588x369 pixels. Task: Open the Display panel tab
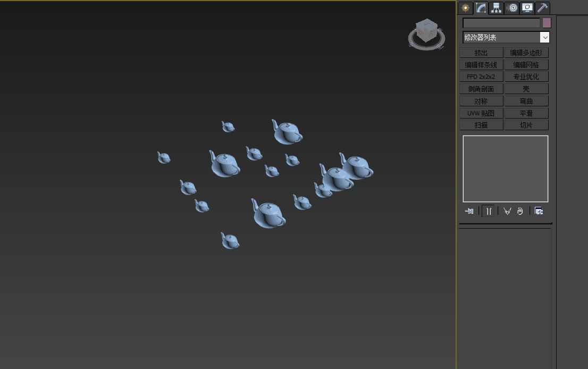click(x=527, y=8)
